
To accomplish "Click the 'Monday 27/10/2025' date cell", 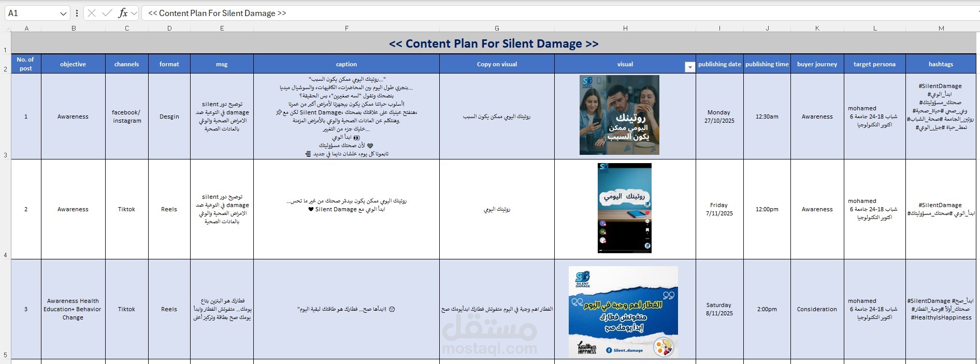I will coord(719,116).
